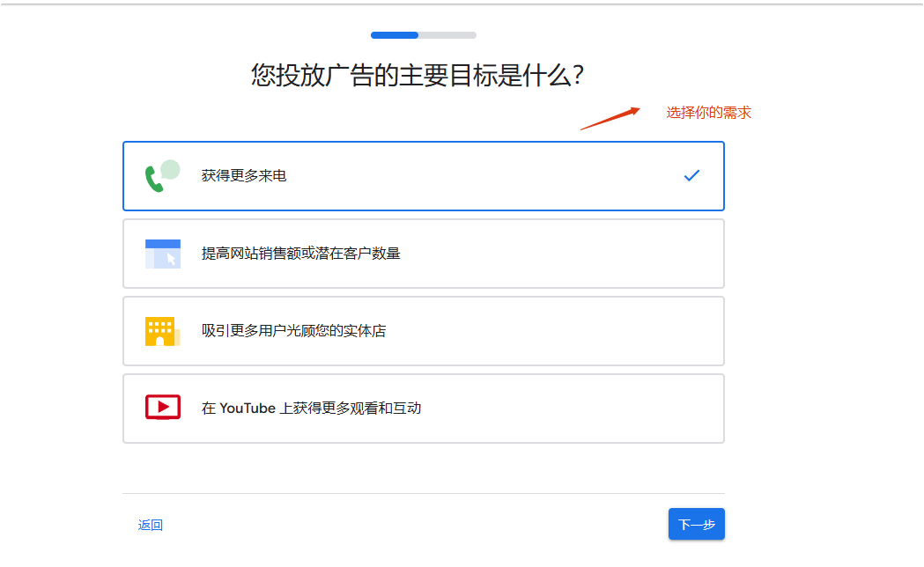Click the blue checkmark on 获得更多来电
The height and width of the screenshot is (567, 924).
691,175
